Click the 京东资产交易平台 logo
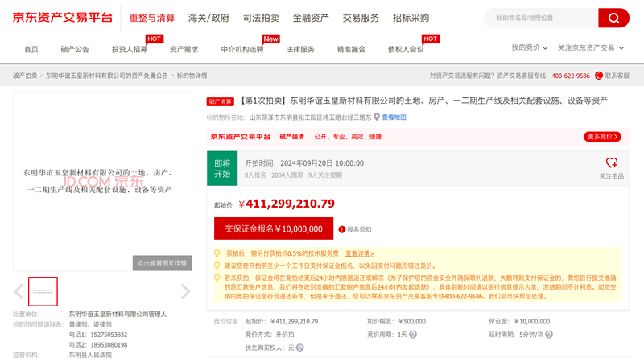 [x=63, y=18]
